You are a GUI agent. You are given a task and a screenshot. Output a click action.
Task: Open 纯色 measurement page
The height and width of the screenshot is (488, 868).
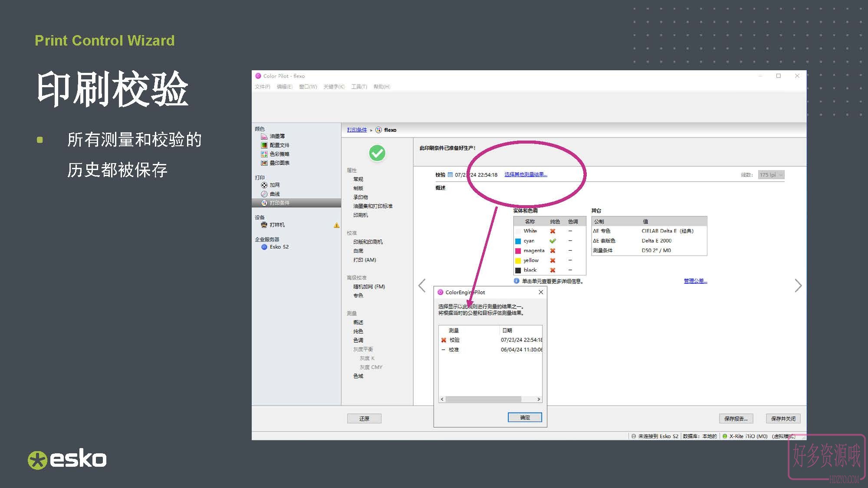[x=358, y=331]
